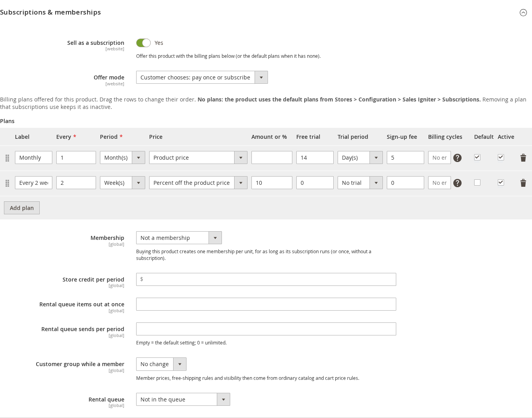Delete the Every 2 weeks plan with trash icon

pos(523,183)
